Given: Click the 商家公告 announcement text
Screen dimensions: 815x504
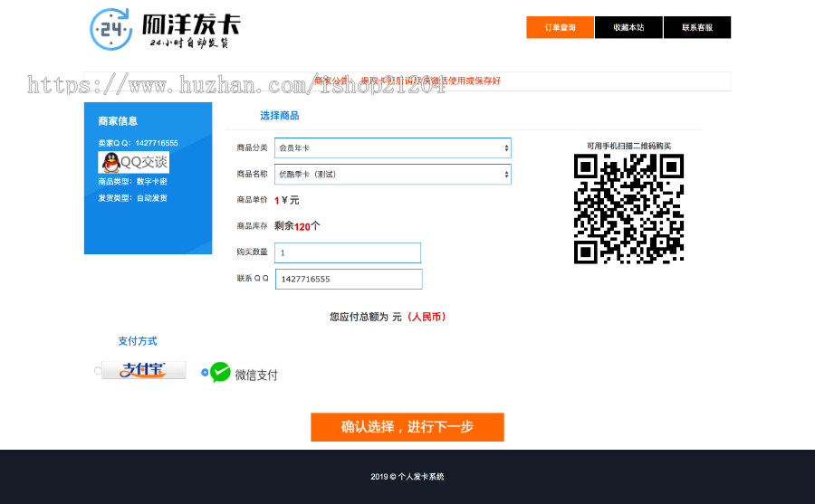Looking at the screenshot, I should coord(407,81).
